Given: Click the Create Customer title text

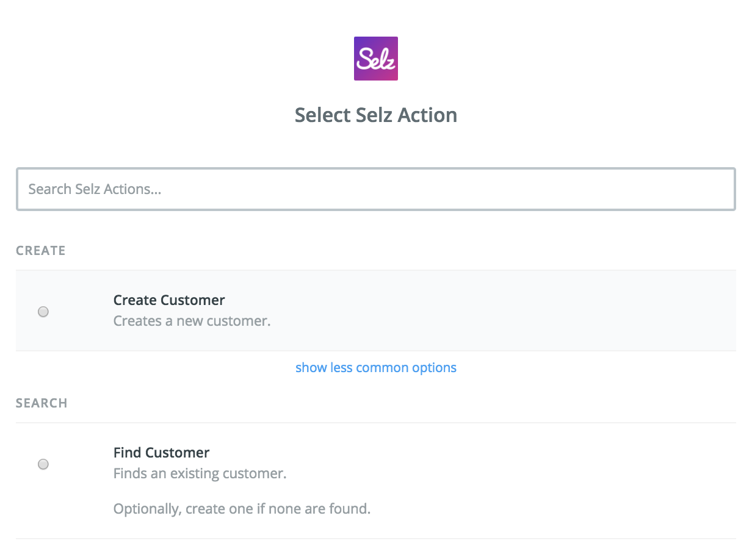Looking at the screenshot, I should point(169,300).
